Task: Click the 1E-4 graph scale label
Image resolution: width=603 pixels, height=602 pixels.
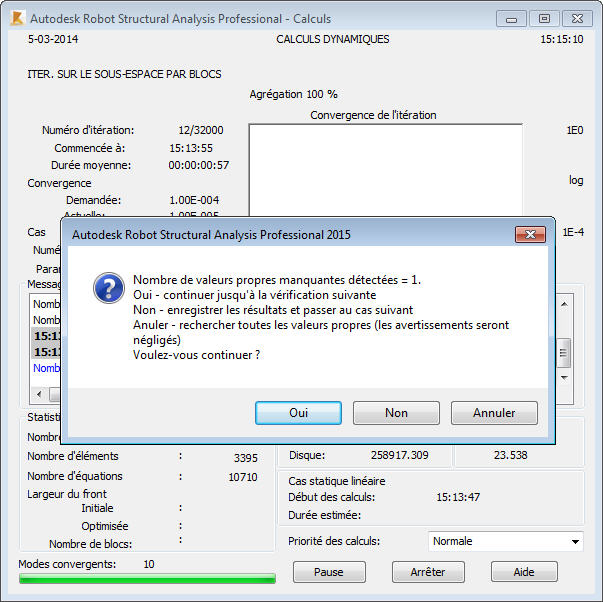Action: click(x=573, y=232)
